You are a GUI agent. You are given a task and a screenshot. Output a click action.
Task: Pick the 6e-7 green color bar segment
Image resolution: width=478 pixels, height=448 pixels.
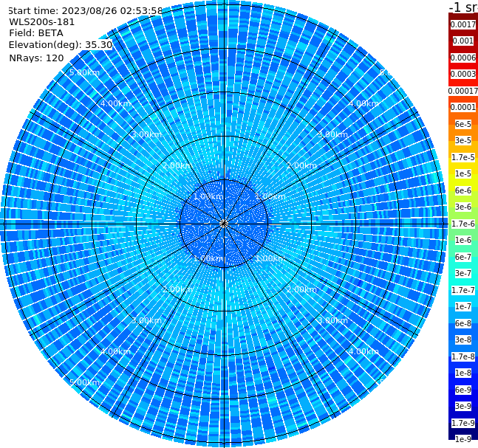click(463, 257)
